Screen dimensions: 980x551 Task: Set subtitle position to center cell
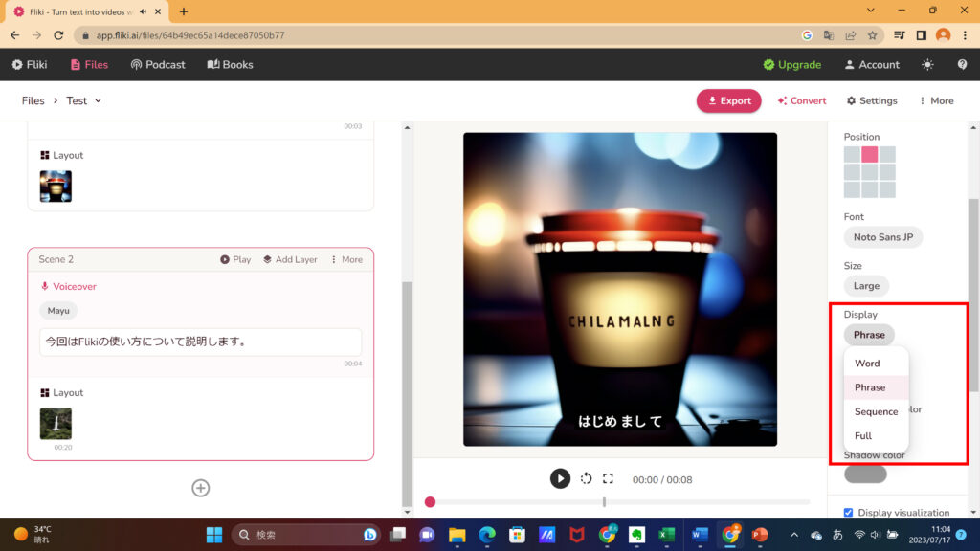(x=869, y=172)
